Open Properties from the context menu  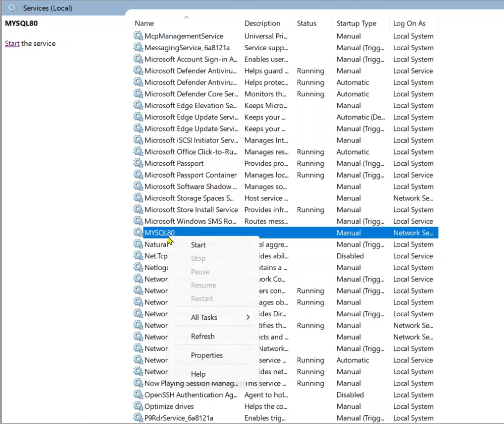(207, 355)
